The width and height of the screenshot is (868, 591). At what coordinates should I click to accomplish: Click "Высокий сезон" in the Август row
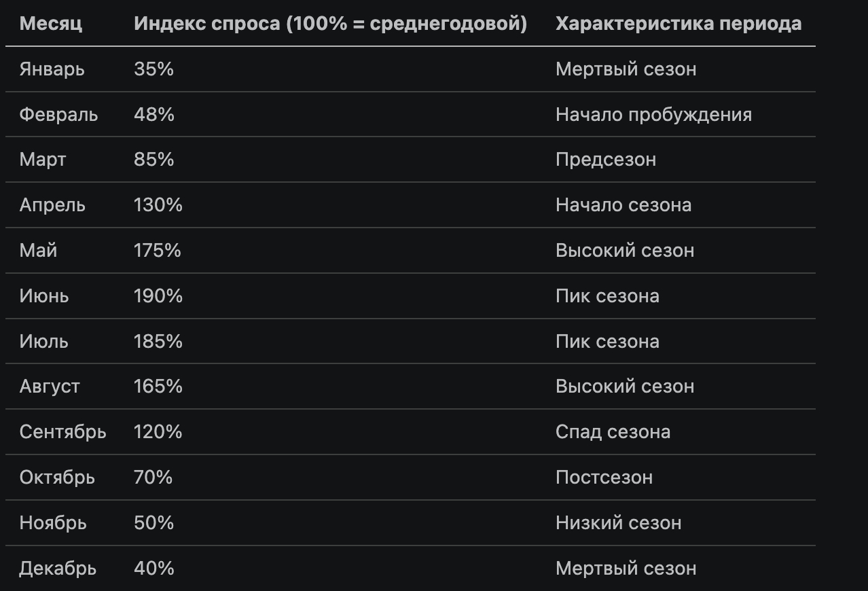point(624,387)
